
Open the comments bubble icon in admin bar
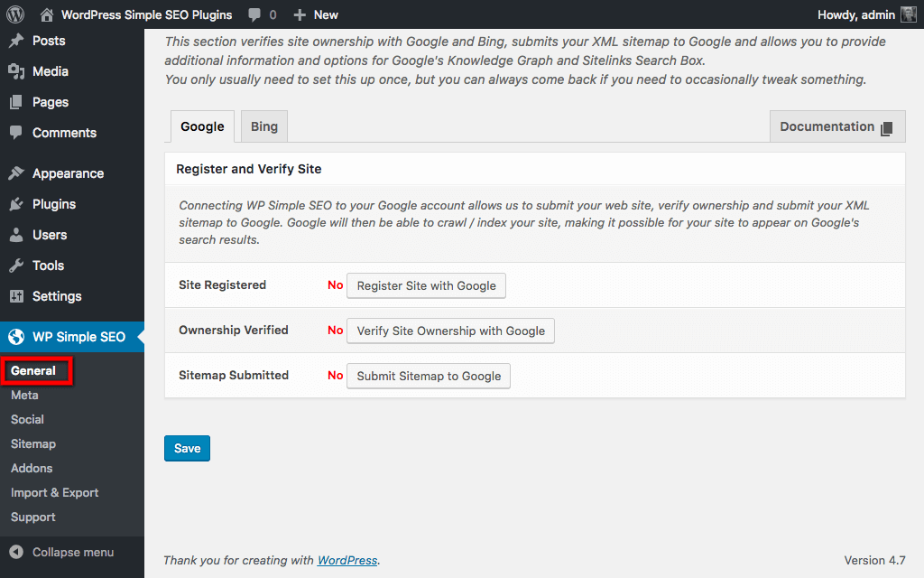254,14
